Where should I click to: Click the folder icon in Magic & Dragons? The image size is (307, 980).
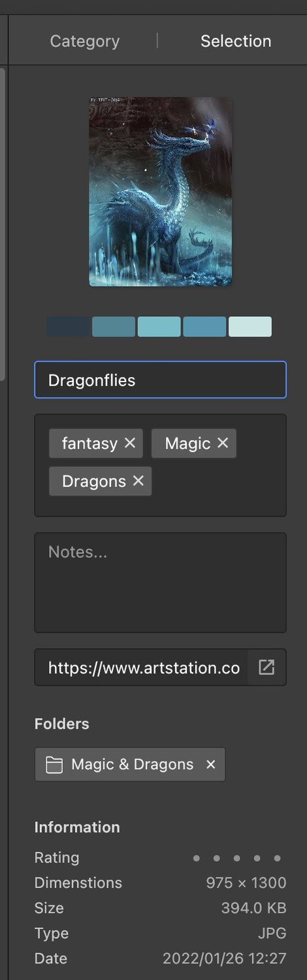(x=54, y=764)
